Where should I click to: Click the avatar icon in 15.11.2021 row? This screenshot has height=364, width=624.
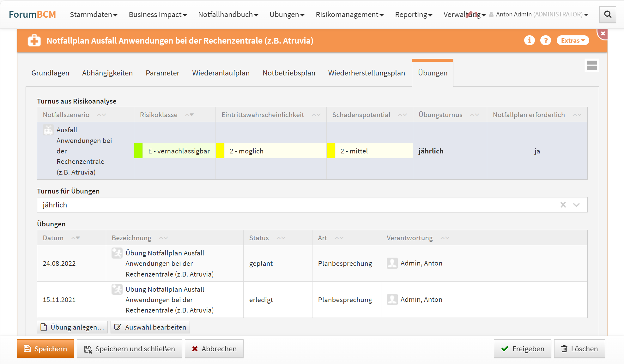[x=392, y=299]
